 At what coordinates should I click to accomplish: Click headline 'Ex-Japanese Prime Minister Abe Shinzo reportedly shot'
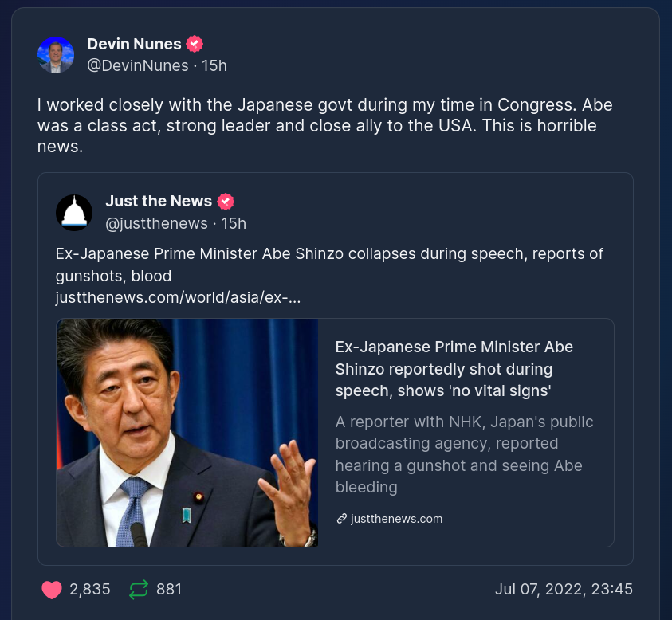454,369
